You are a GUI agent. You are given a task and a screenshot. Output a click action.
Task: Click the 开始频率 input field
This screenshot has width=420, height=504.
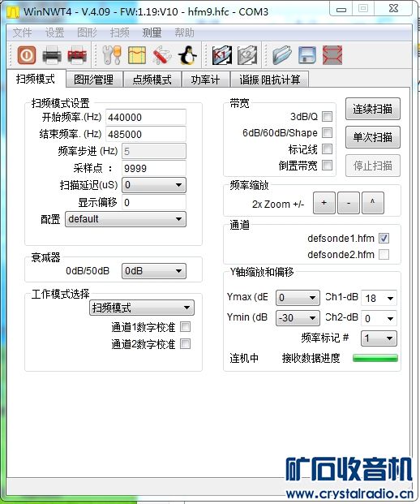pos(146,117)
